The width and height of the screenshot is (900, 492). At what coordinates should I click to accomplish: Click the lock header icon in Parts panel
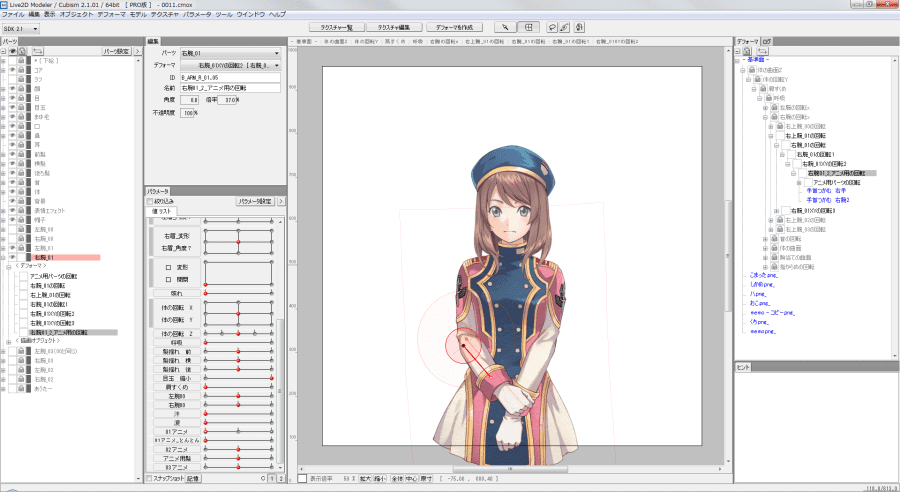coord(21,51)
